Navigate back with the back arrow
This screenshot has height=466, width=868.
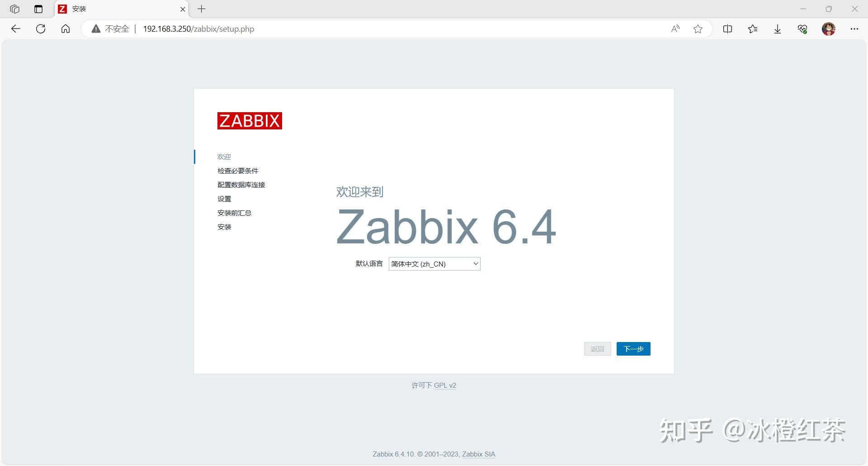(x=16, y=29)
